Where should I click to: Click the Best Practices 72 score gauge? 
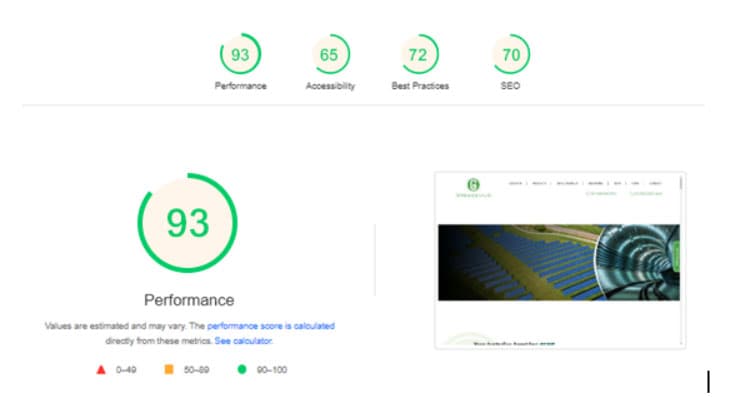tap(420, 54)
